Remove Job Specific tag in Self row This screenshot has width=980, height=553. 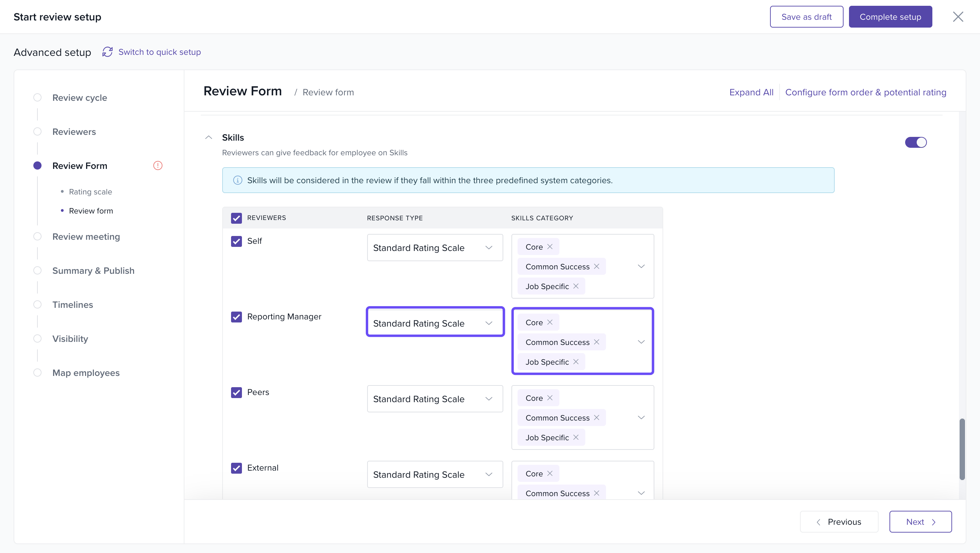click(x=576, y=286)
